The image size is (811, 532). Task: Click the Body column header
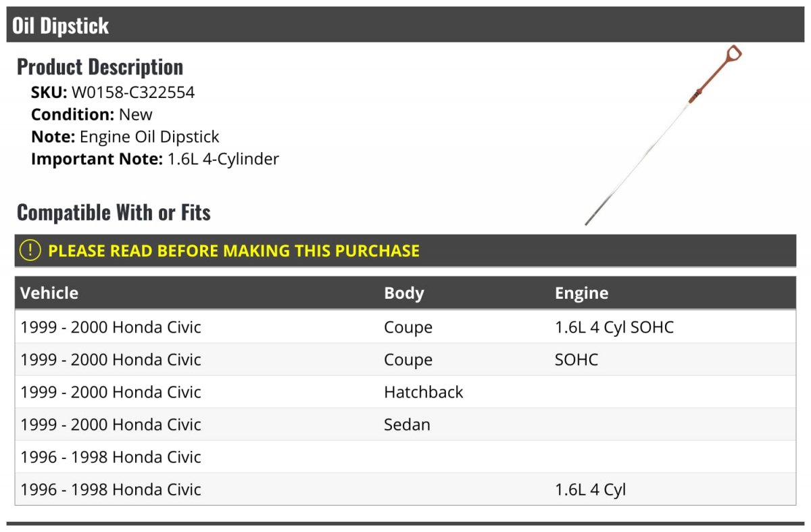[x=404, y=293]
